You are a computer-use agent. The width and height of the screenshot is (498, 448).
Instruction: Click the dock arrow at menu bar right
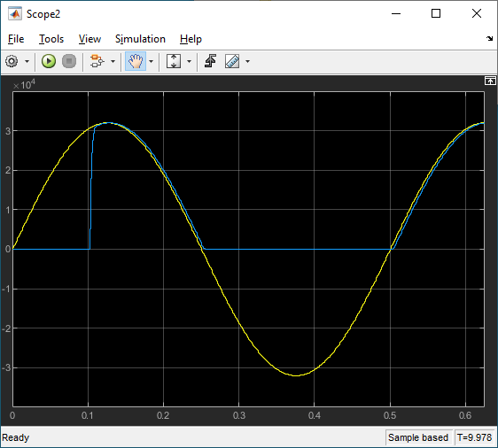[489, 39]
